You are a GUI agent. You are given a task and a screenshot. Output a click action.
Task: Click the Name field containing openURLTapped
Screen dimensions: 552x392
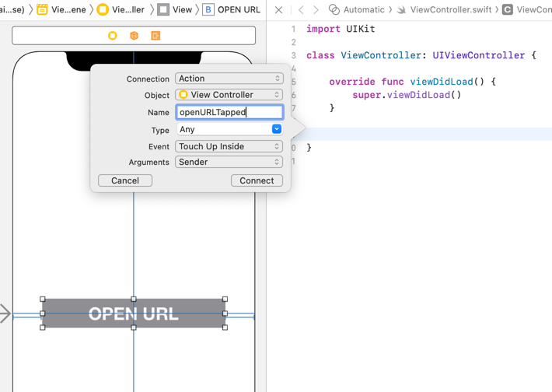[x=229, y=112]
